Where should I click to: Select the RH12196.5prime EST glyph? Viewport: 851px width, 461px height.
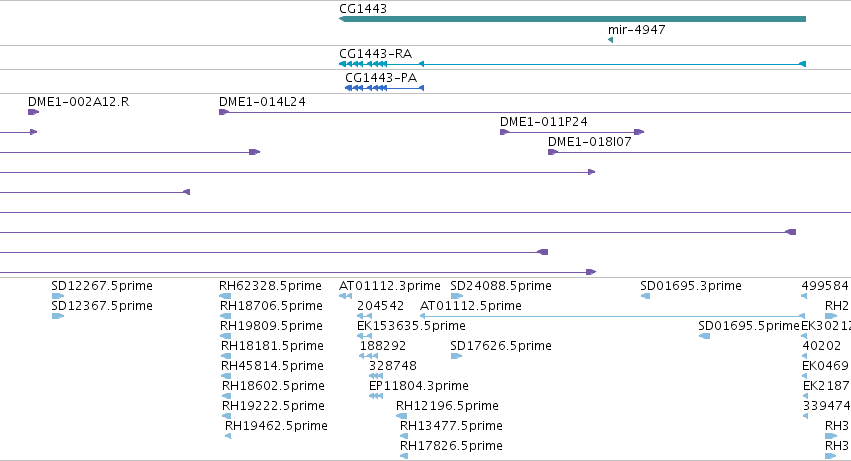402,416
